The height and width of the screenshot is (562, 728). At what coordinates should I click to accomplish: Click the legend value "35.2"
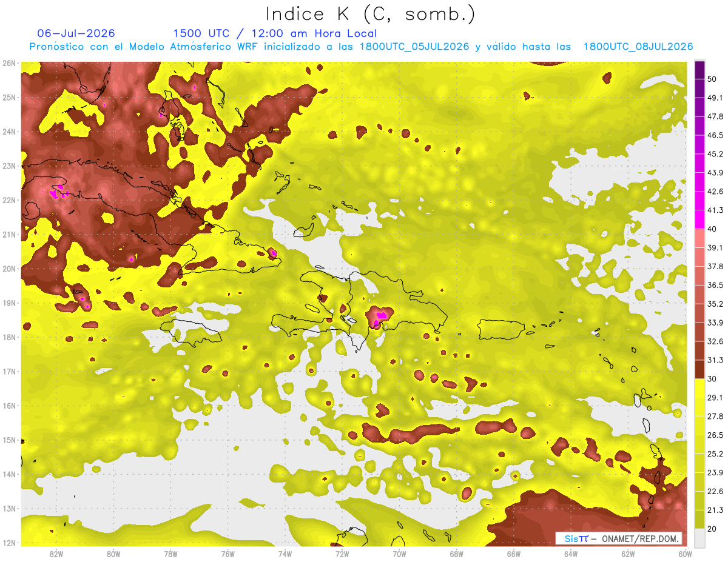pyautogui.click(x=715, y=304)
